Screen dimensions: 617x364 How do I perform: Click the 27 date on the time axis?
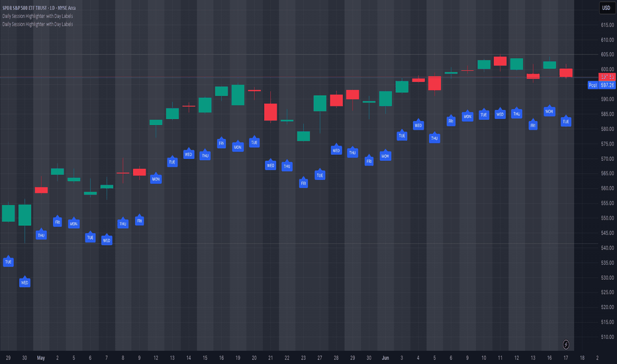click(320, 358)
